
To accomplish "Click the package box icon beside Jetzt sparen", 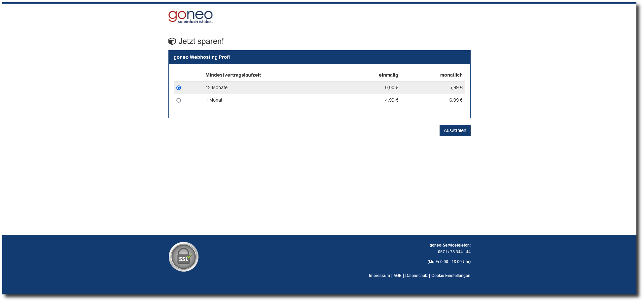I will 172,41.
